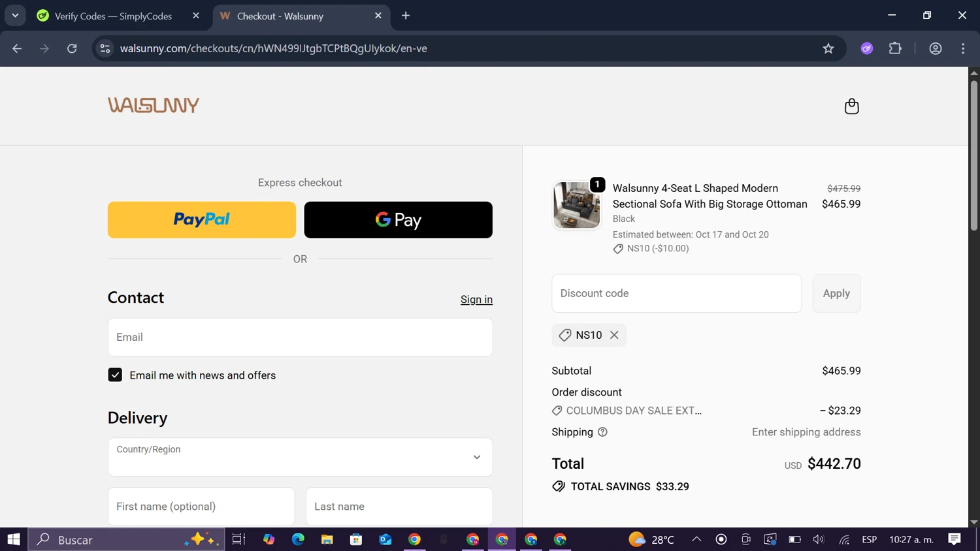
Task: Open Copilot from the taskbar
Action: click(269, 539)
